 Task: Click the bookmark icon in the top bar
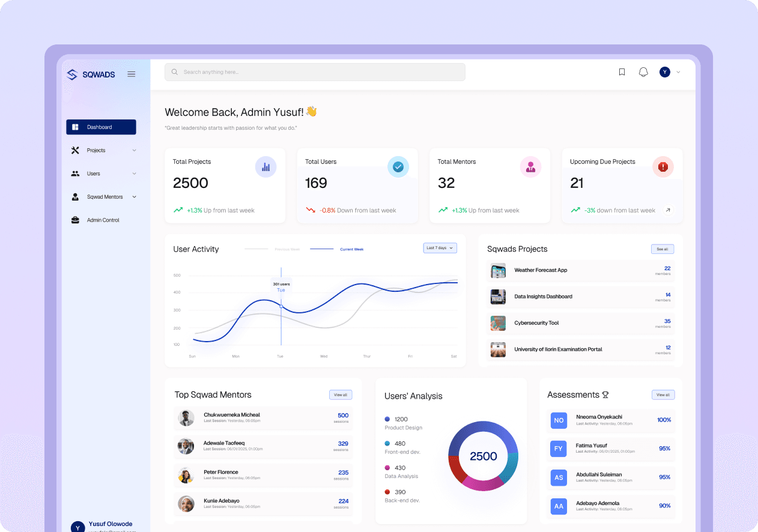click(622, 71)
